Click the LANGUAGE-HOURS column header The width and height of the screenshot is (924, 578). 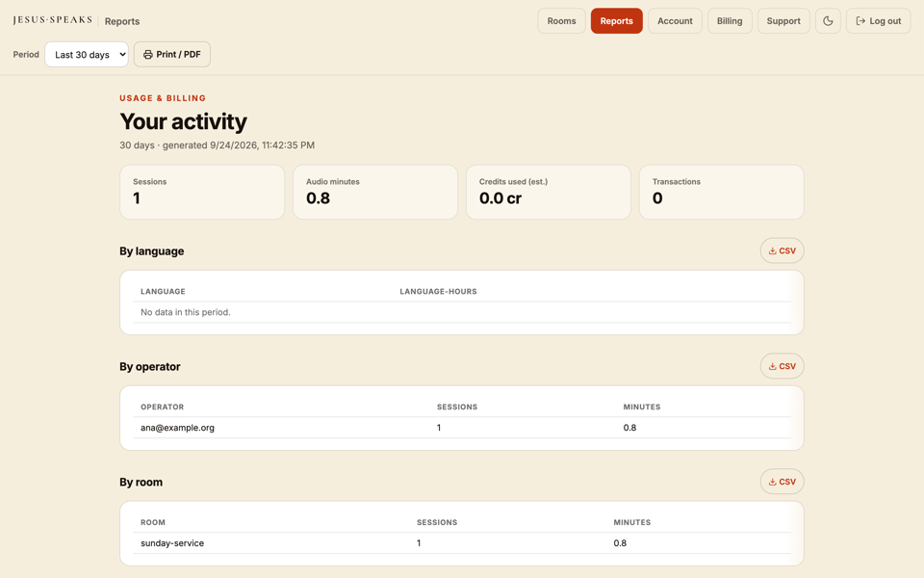click(x=439, y=291)
